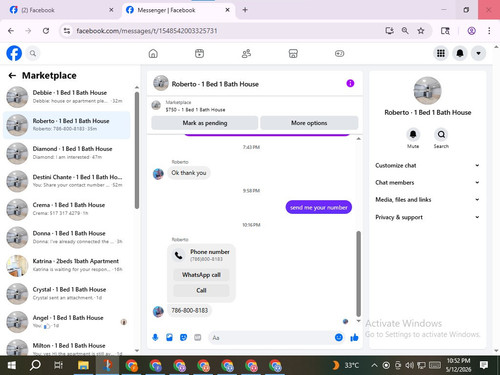Expand Customize chat section
This screenshot has height=375, width=500.
(427, 165)
